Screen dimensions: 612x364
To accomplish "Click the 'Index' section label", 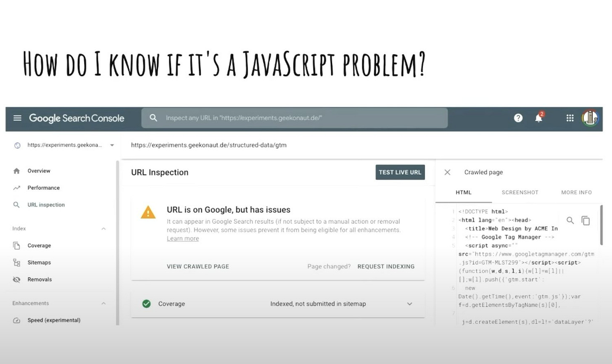I will (19, 228).
